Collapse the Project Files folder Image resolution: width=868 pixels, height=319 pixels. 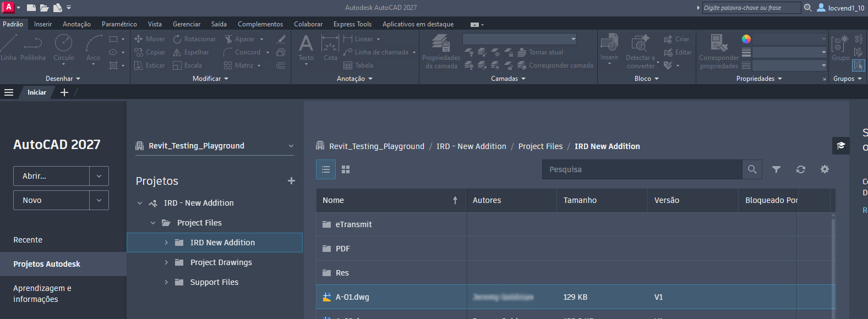(x=153, y=223)
